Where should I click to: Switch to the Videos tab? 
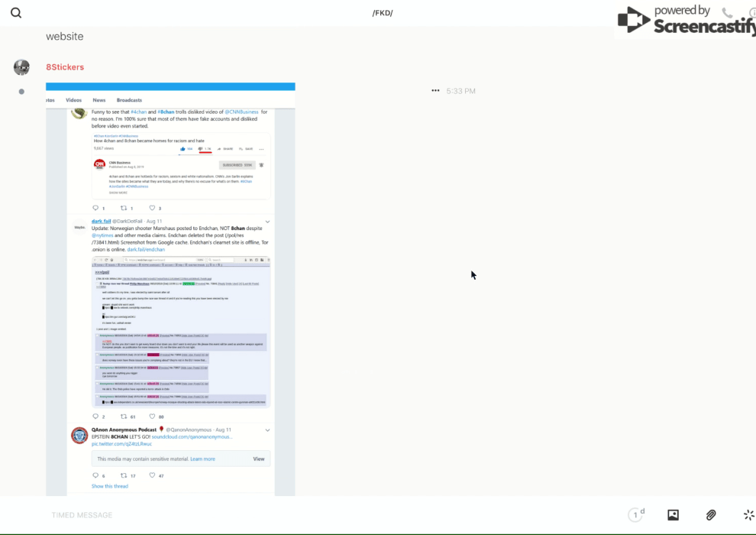point(73,100)
